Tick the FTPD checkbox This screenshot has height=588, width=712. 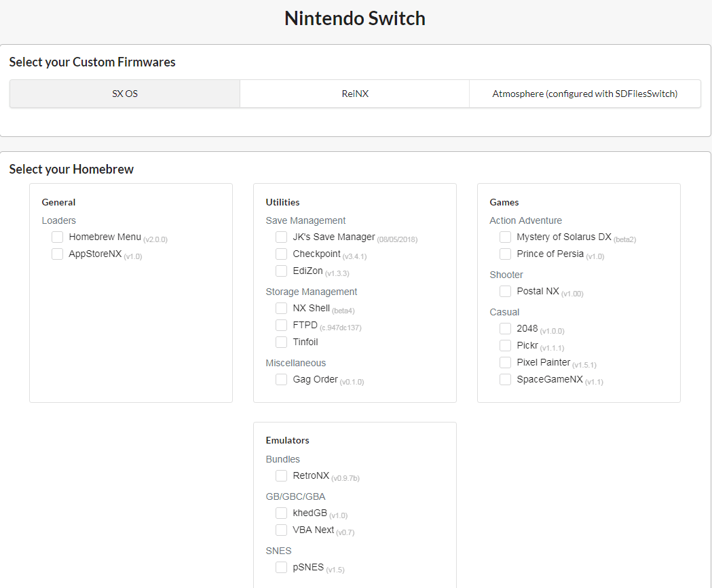point(281,325)
